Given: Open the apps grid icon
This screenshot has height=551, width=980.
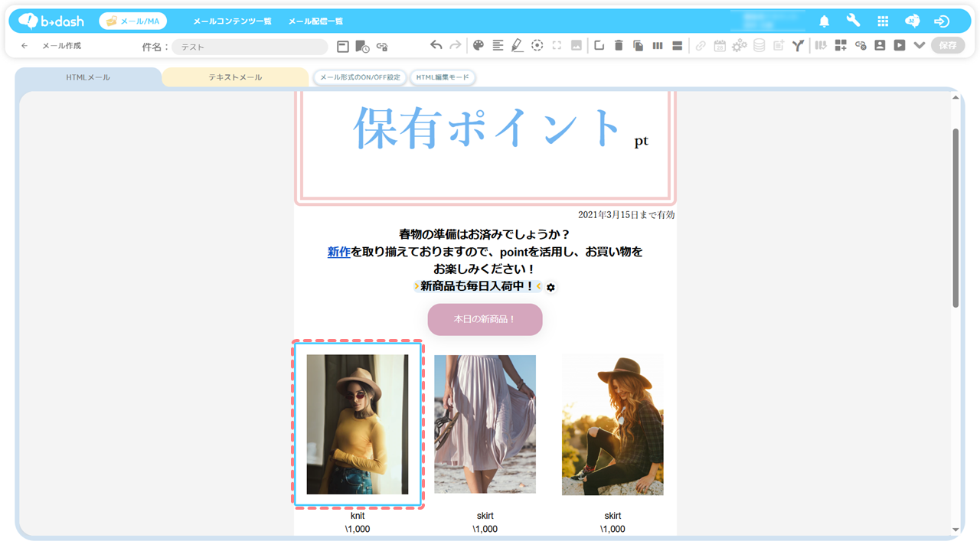Looking at the screenshot, I should coord(883,21).
